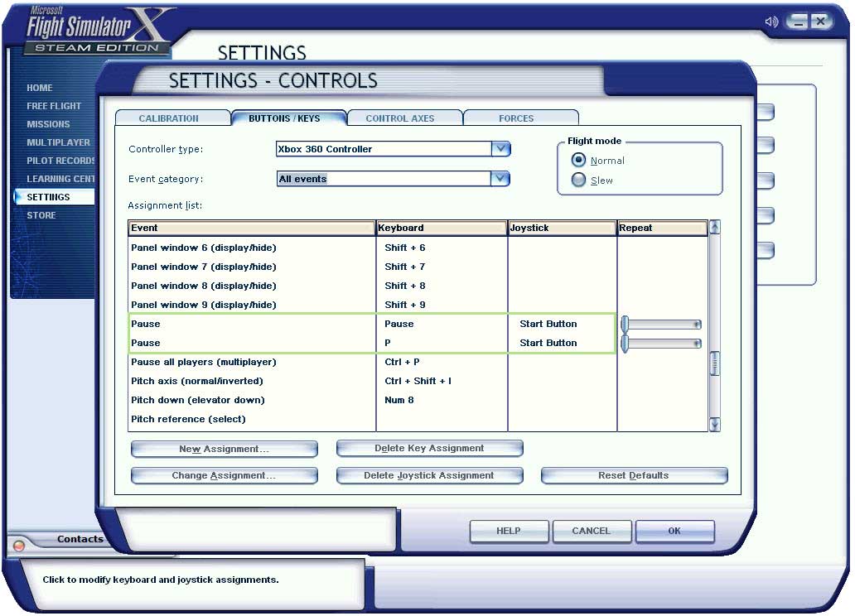Click the red Contacts status icon
The image size is (855, 616).
point(18,545)
